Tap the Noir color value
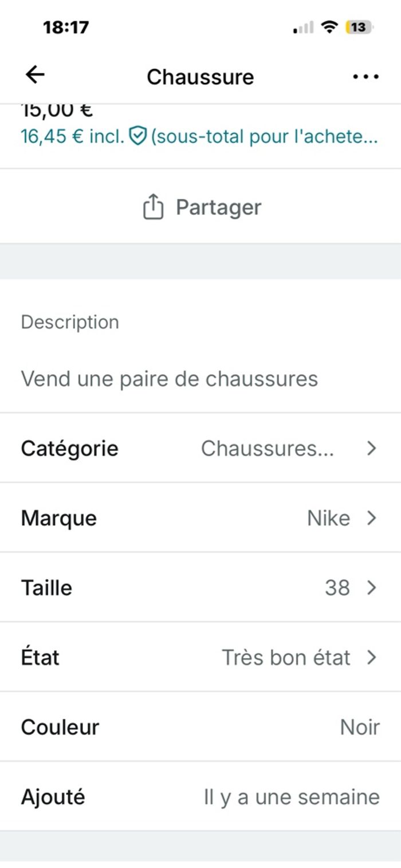The image size is (401, 868). [359, 727]
